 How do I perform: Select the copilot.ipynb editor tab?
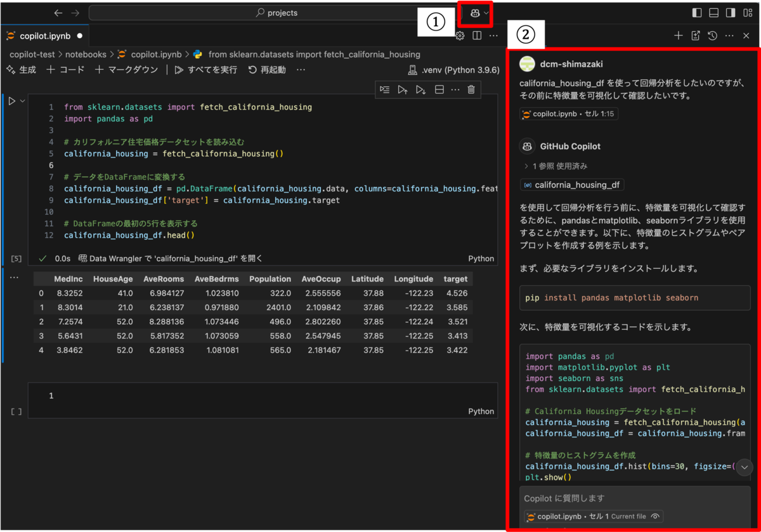click(44, 36)
